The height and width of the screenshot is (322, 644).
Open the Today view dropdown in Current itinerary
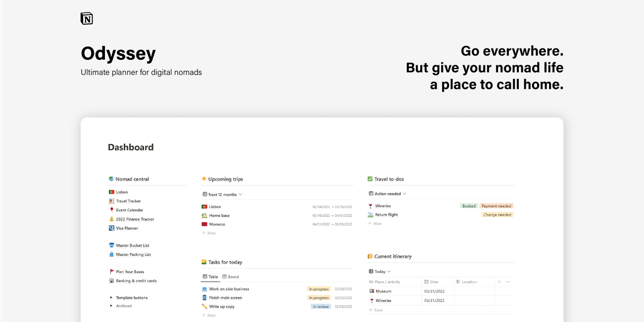tap(379, 272)
